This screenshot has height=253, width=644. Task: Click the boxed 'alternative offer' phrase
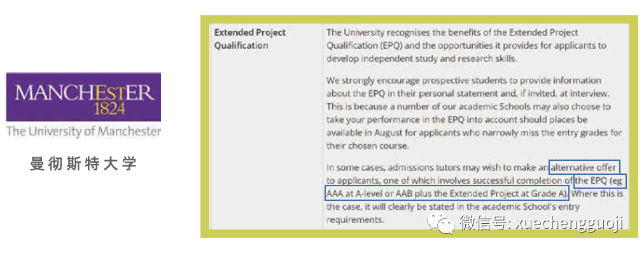(584, 167)
